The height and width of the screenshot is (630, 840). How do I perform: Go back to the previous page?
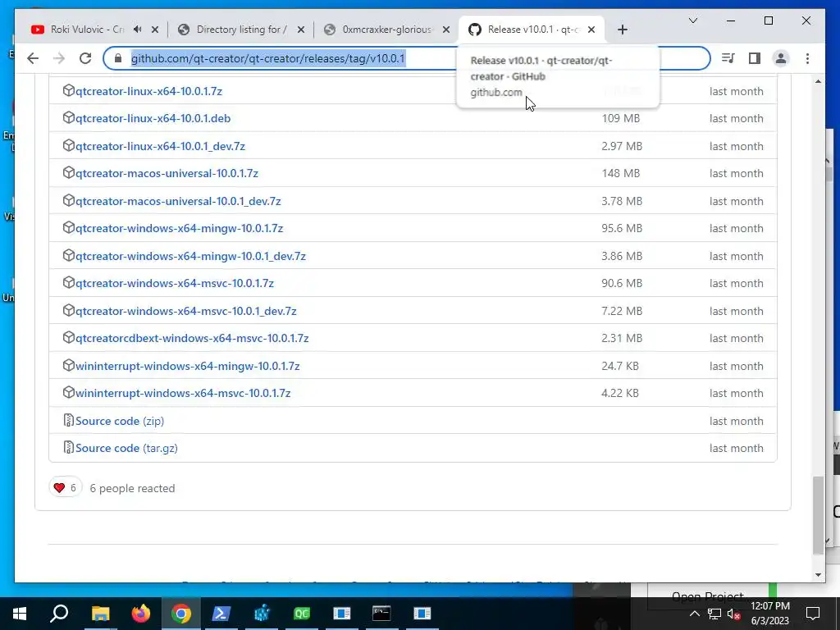(33, 58)
